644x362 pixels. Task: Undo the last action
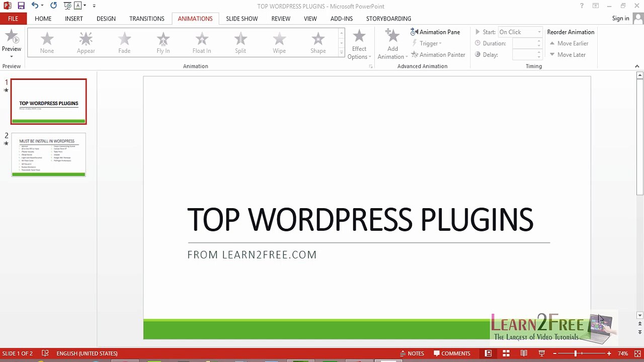click(x=35, y=6)
